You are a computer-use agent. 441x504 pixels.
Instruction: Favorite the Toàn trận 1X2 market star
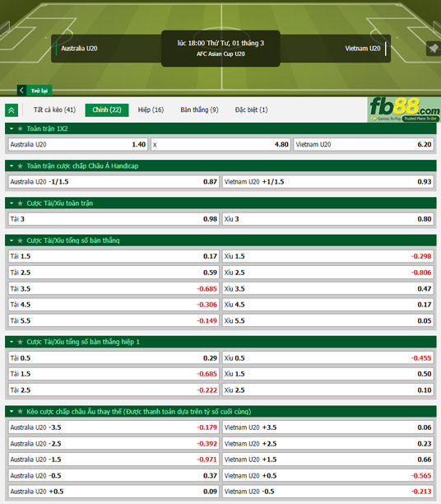(21, 128)
